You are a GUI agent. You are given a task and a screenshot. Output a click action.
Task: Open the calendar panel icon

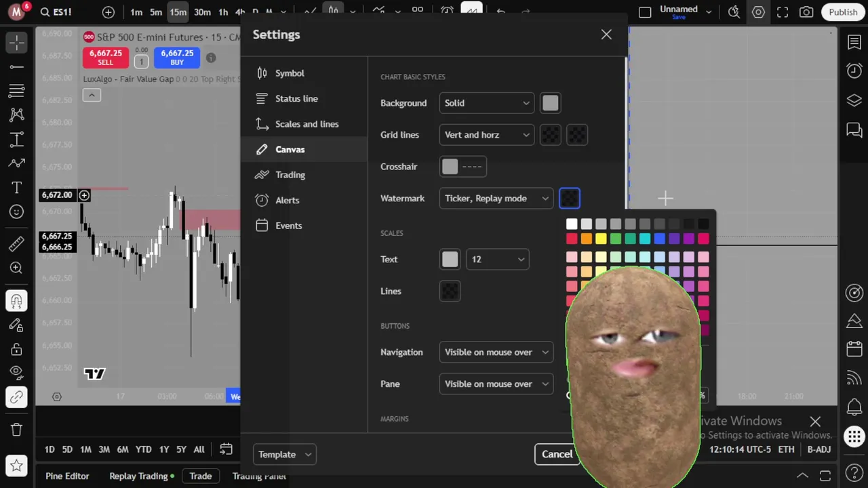(x=854, y=350)
